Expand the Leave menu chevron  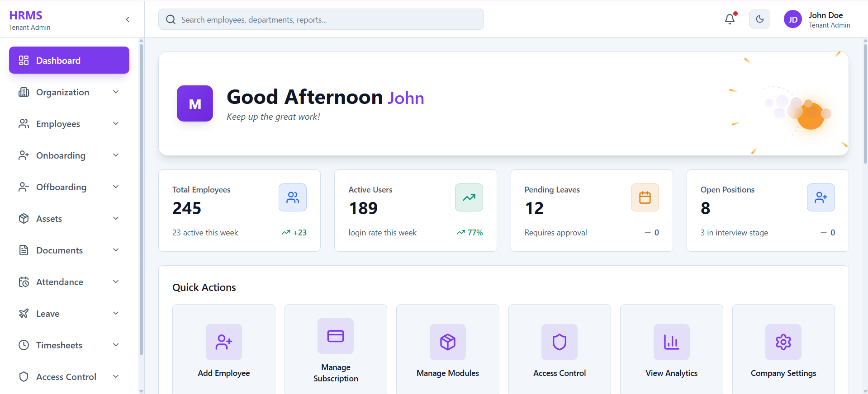[x=116, y=314]
